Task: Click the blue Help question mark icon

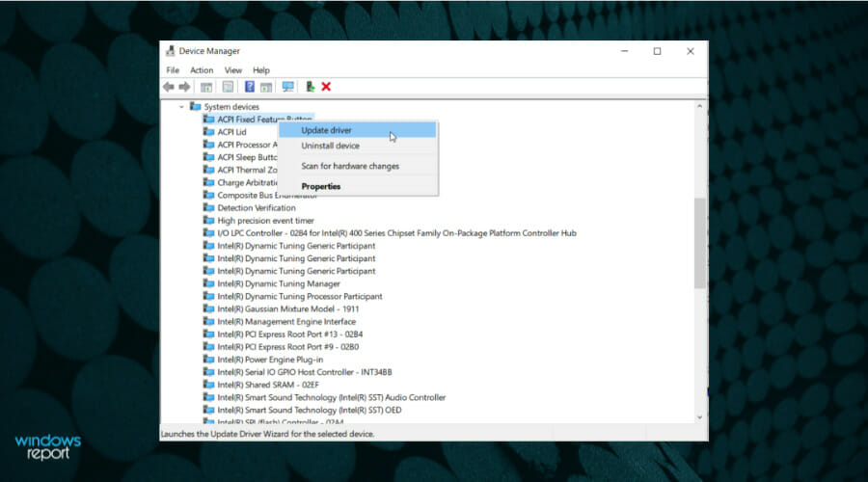Action: pyautogui.click(x=250, y=87)
